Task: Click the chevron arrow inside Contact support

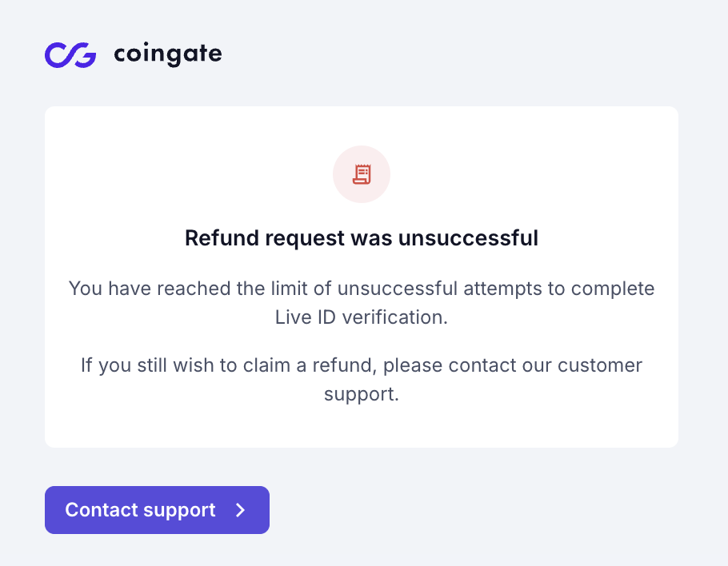Action: [241, 510]
